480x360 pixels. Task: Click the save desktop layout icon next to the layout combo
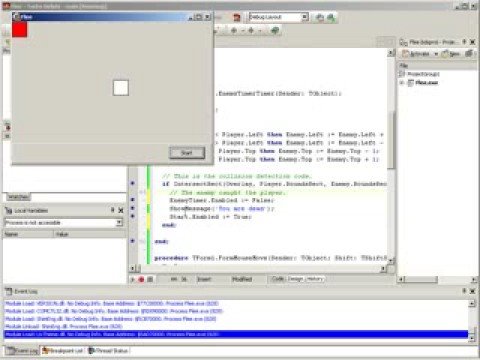(319, 17)
